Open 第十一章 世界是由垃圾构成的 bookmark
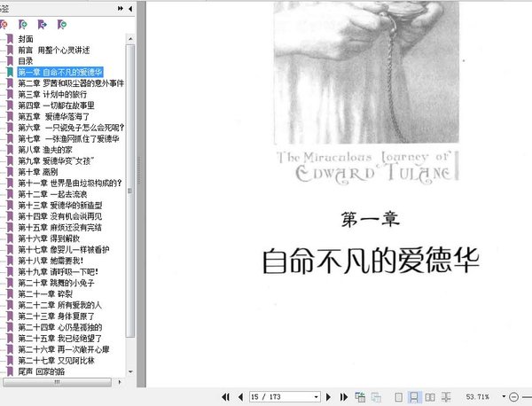The image size is (532, 406). (x=70, y=183)
